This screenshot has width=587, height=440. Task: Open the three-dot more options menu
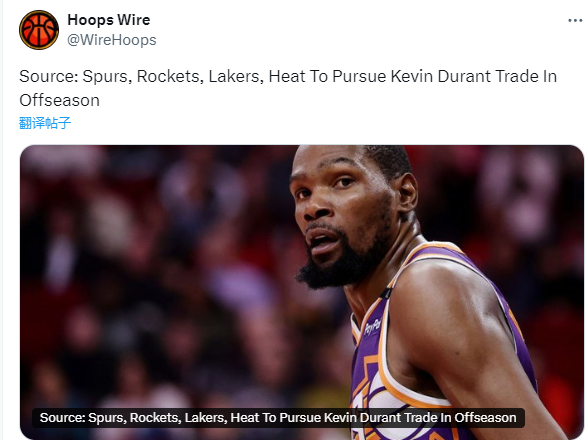click(x=575, y=20)
